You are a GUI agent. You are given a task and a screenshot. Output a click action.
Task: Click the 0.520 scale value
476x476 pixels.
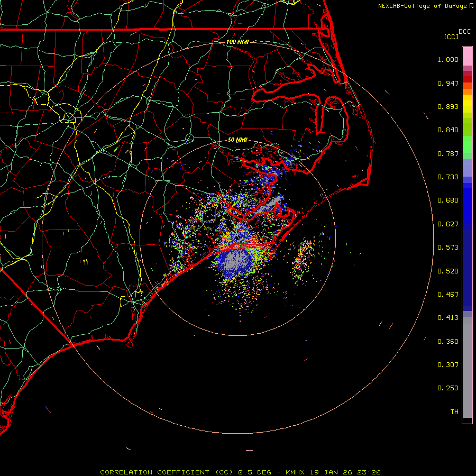point(448,271)
